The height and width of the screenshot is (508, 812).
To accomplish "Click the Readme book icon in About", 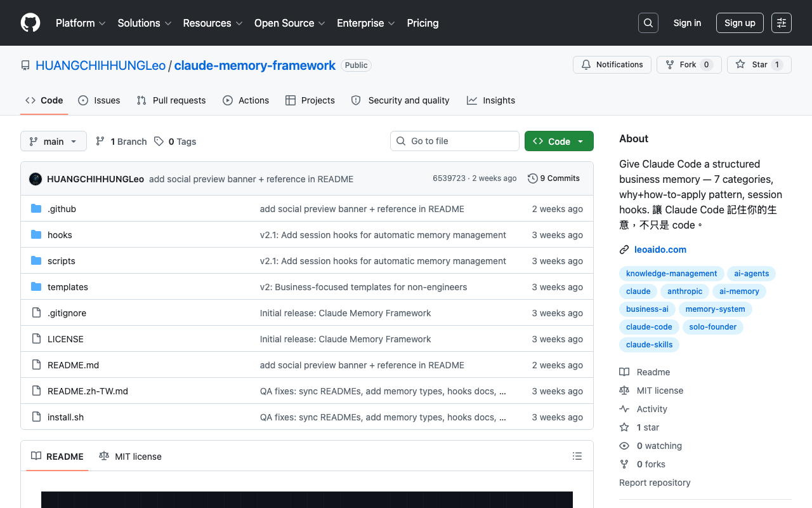I will (x=625, y=371).
